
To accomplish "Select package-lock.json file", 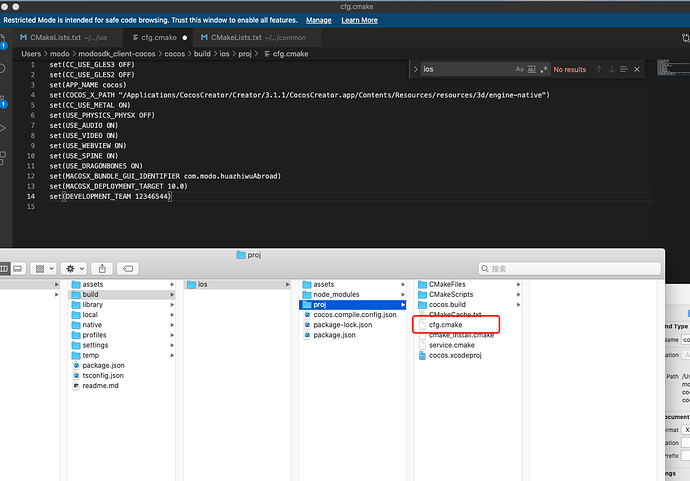I will click(352, 325).
